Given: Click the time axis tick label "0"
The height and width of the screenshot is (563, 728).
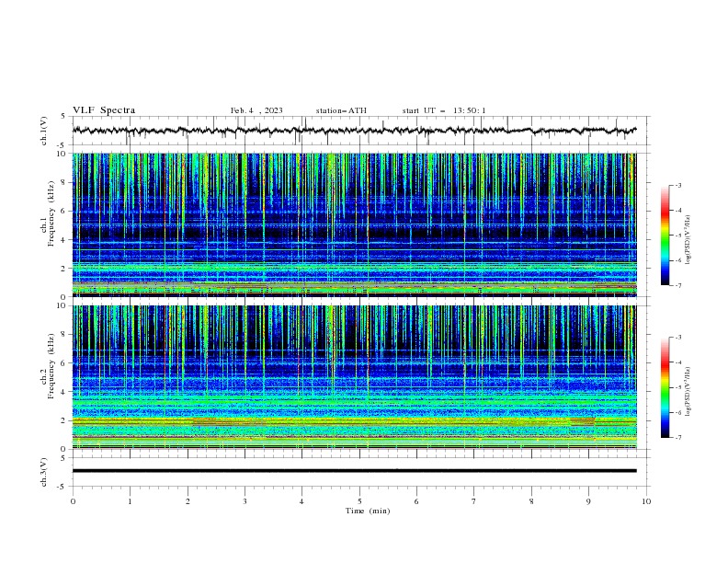Looking at the screenshot, I should click(x=73, y=501).
